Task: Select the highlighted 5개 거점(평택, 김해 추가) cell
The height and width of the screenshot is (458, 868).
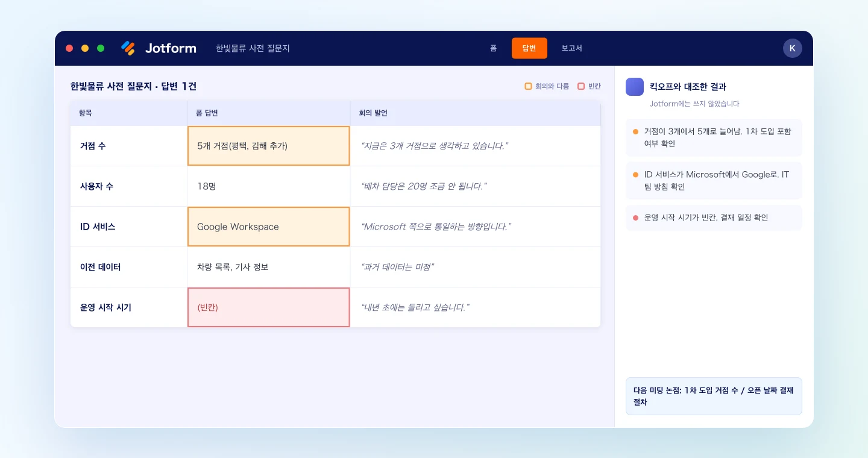Action: click(x=269, y=146)
